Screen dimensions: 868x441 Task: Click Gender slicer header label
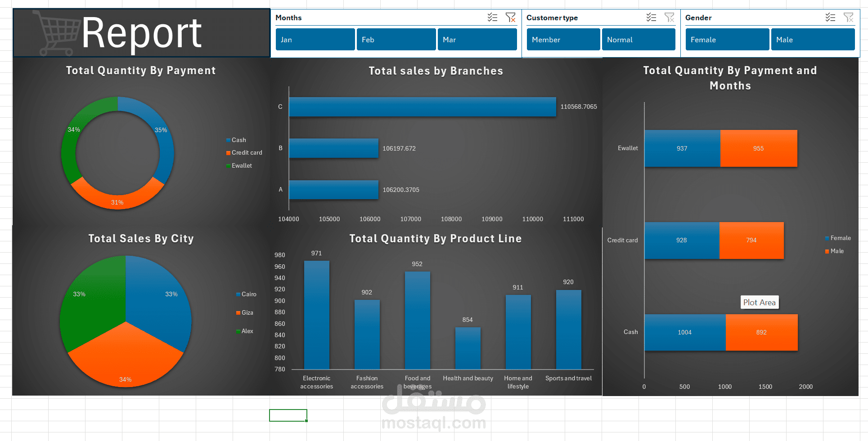click(698, 18)
